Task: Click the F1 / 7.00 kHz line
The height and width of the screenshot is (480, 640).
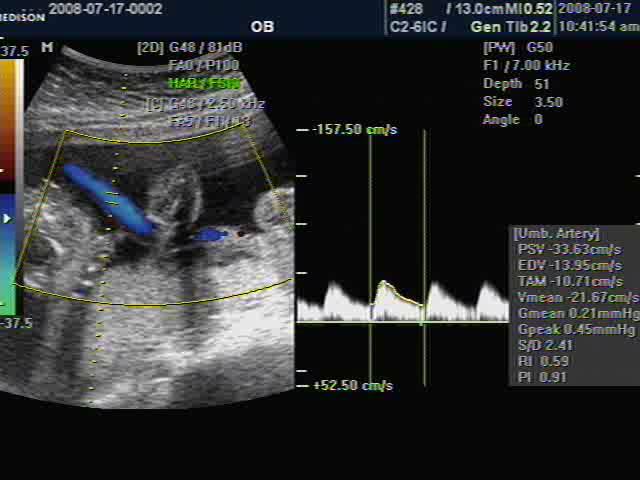Action: (x=526, y=65)
